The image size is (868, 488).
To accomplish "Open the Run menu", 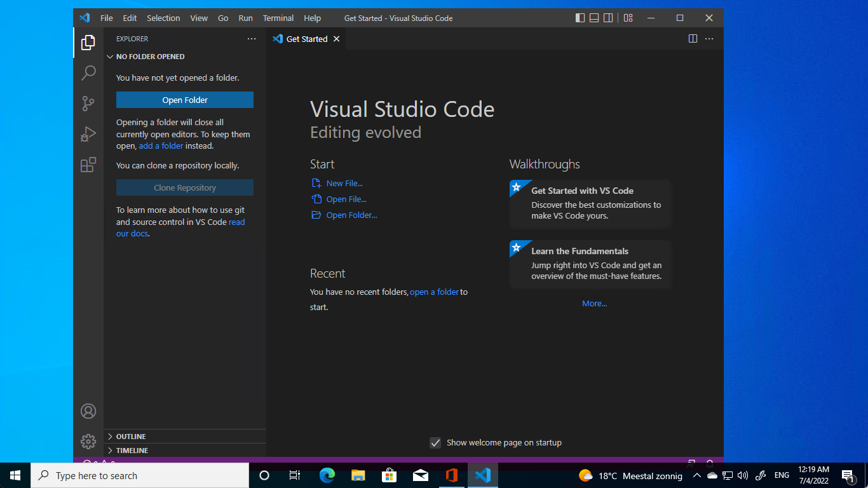I will point(245,18).
